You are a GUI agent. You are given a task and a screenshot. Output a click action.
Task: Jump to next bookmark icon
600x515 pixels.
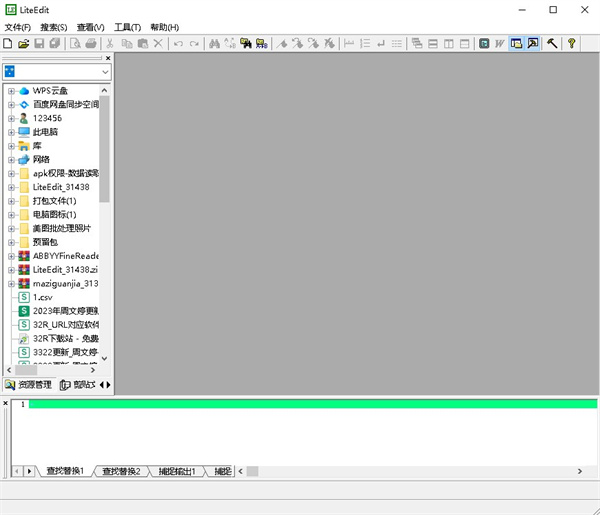point(298,44)
